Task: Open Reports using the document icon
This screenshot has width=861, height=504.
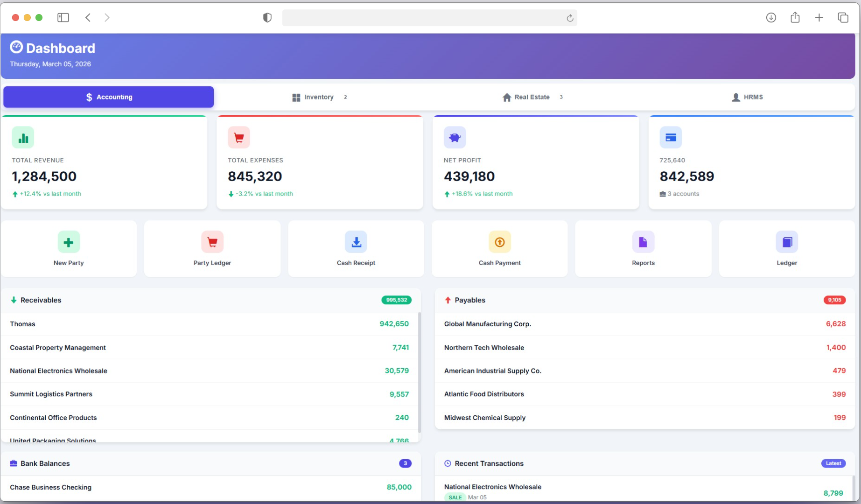Action: (643, 242)
